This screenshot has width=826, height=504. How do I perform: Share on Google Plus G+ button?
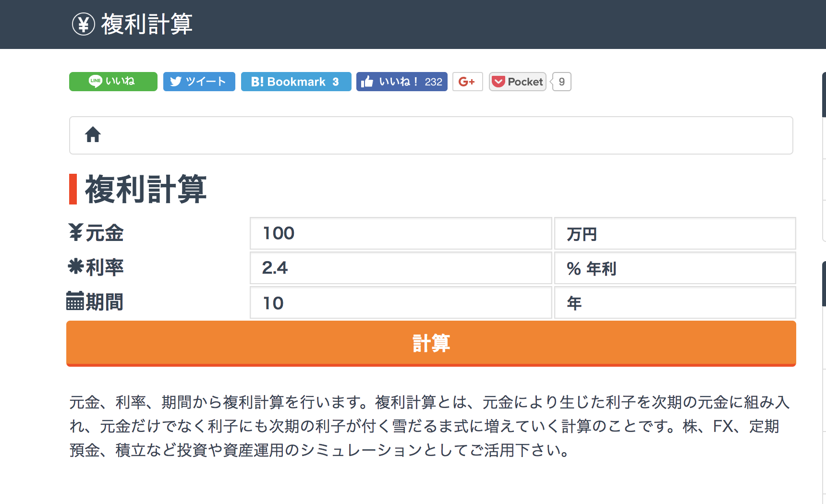point(467,82)
